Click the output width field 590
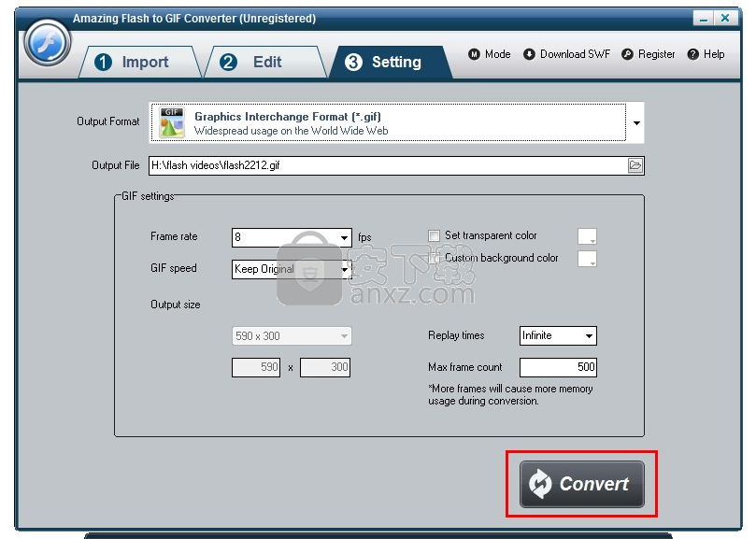756x539 pixels. tap(256, 367)
